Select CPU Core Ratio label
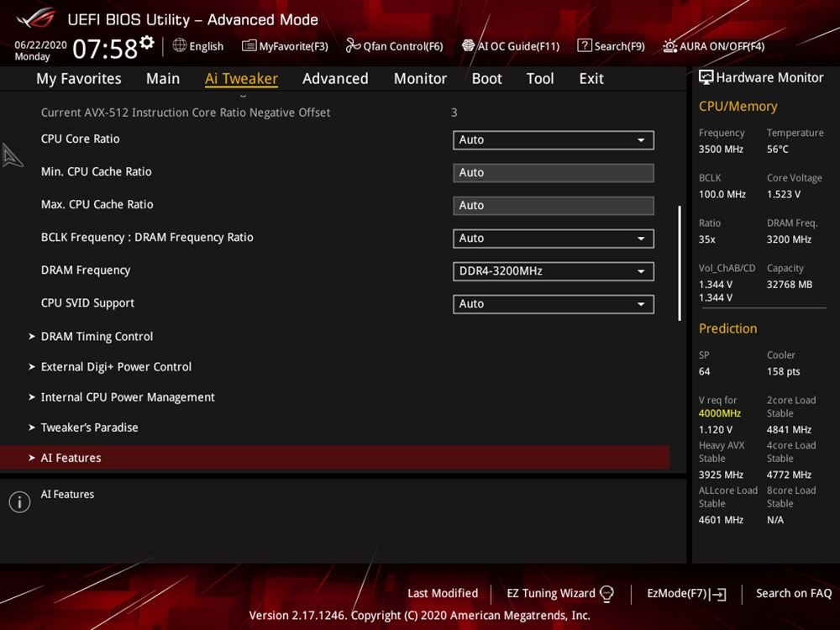840x630 pixels. pos(81,139)
